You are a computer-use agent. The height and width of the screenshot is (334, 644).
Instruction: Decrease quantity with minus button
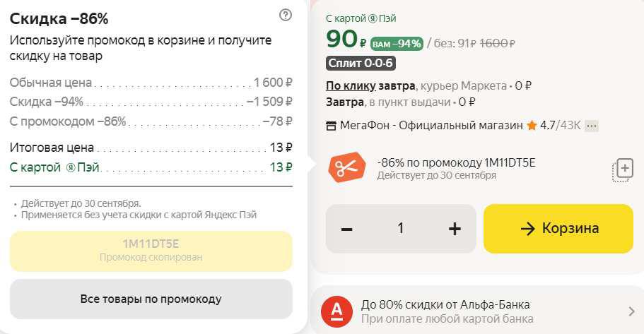click(346, 229)
